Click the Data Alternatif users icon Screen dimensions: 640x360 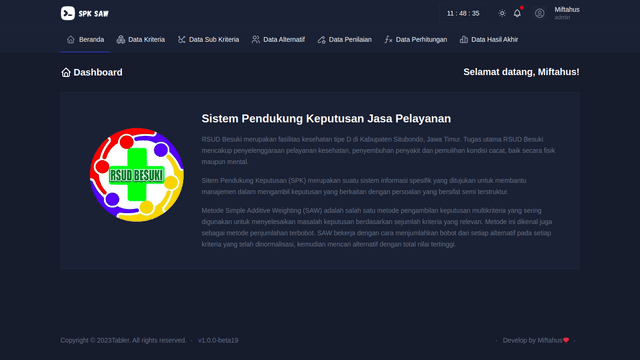coord(256,40)
